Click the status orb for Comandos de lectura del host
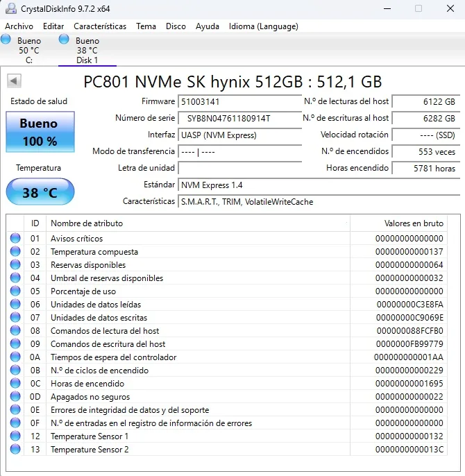The height and width of the screenshot is (476, 465). pos(15,330)
